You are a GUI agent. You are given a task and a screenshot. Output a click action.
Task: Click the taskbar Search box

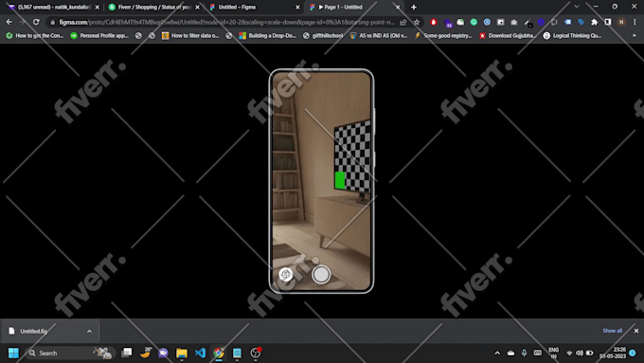coord(70,353)
